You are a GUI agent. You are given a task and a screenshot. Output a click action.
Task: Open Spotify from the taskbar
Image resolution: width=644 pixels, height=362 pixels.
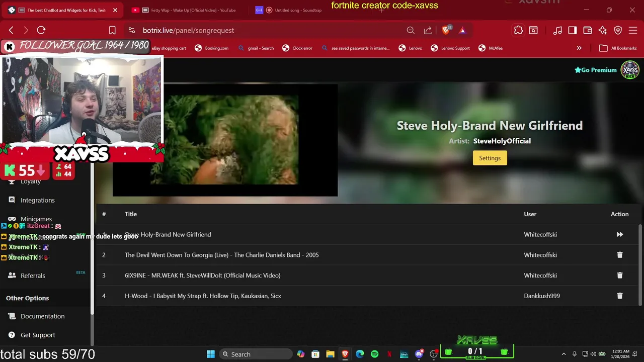tap(374, 354)
